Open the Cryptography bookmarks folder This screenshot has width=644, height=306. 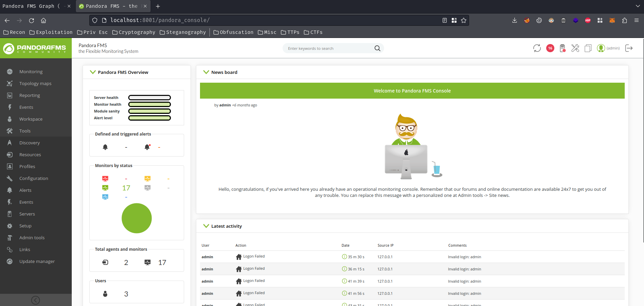pyautogui.click(x=134, y=32)
